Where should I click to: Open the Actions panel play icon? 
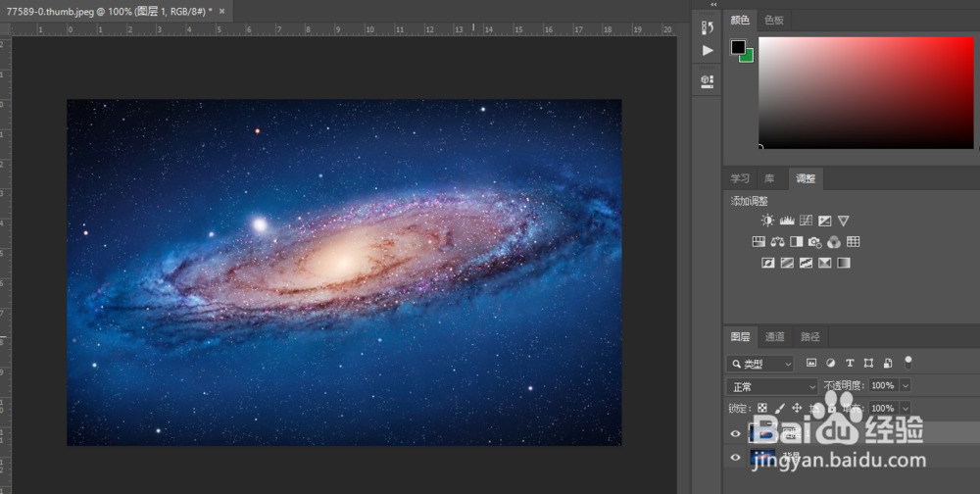point(708,50)
